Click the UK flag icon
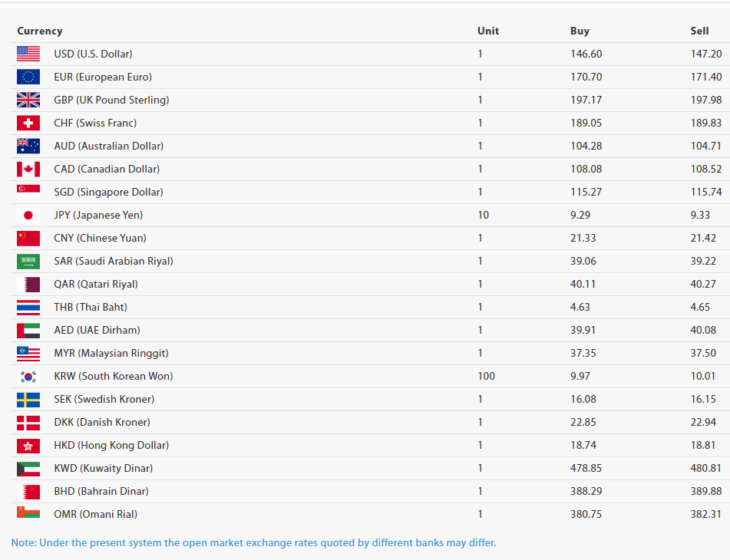 pyautogui.click(x=28, y=100)
